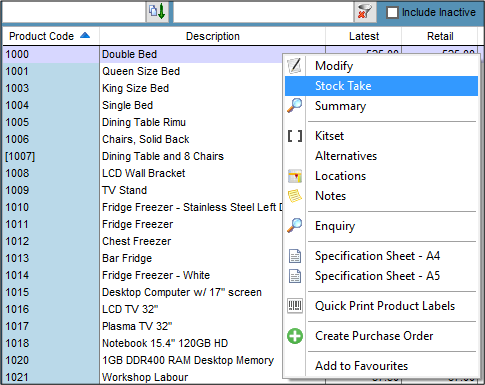This screenshot has height=385, width=485.
Task: Click product code [1007] cell
Action: point(51,156)
